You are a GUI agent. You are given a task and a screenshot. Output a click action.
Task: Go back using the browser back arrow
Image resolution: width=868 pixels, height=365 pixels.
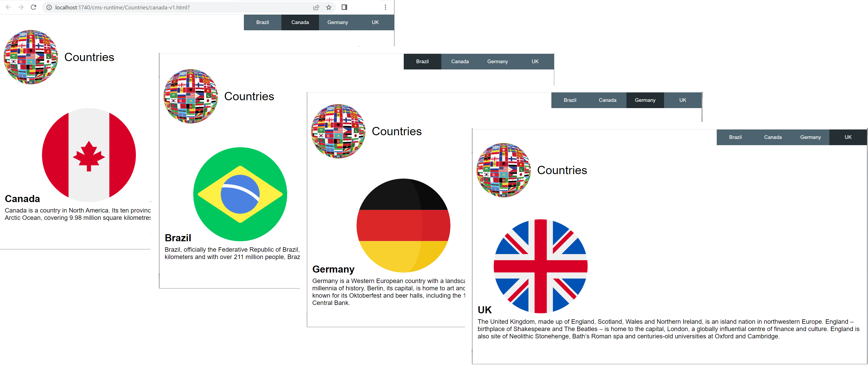coord(8,7)
